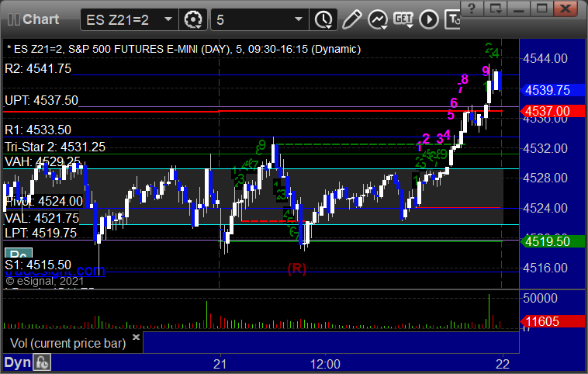Minimize the chart window
588x374 pixels.
click(x=519, y=9)
